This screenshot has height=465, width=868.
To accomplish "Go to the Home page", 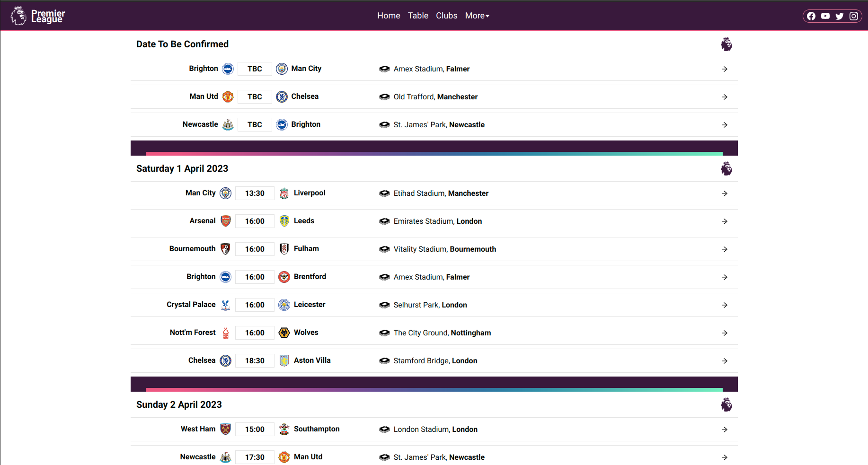I will [x=389, y=16].
